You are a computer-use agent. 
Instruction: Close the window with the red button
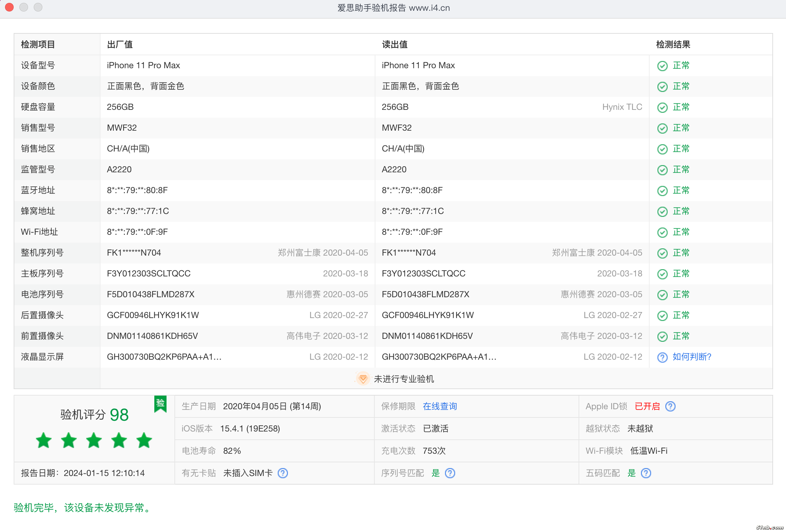(x=10, y=7)
